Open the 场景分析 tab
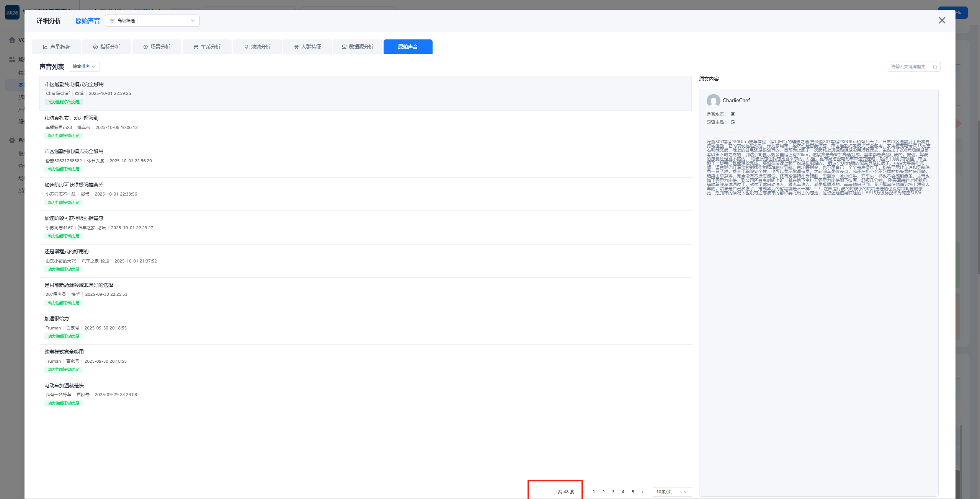The image size is (980, 499). (157, 47)
